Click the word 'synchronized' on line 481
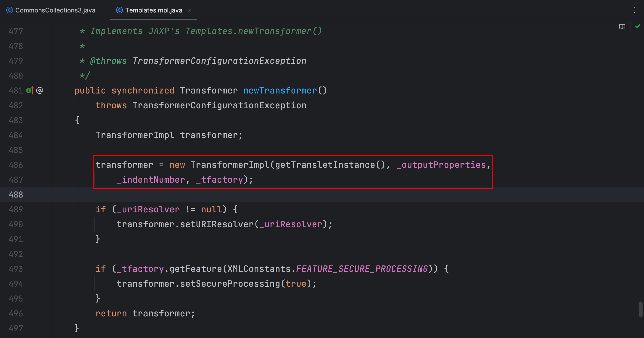 click(x=143, y=90)
